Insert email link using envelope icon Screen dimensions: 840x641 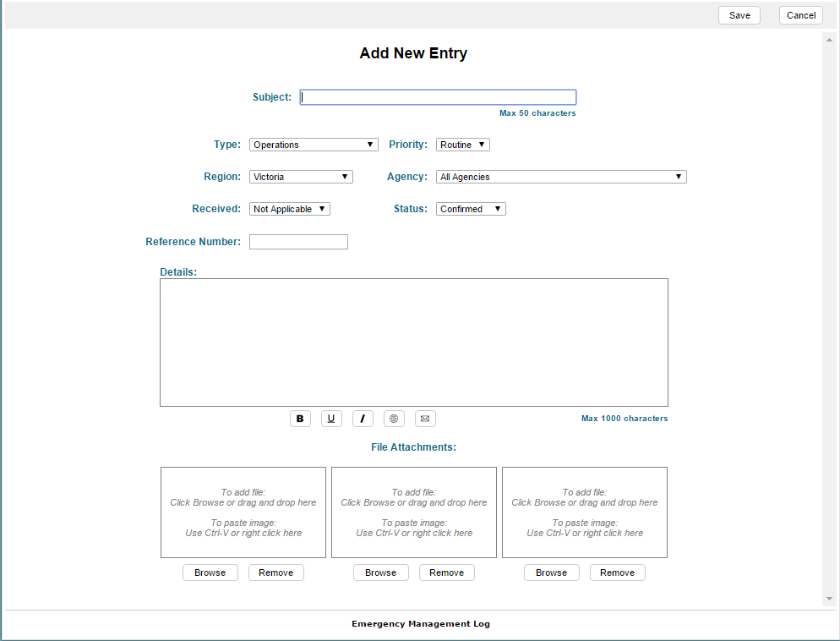point(425,419)
